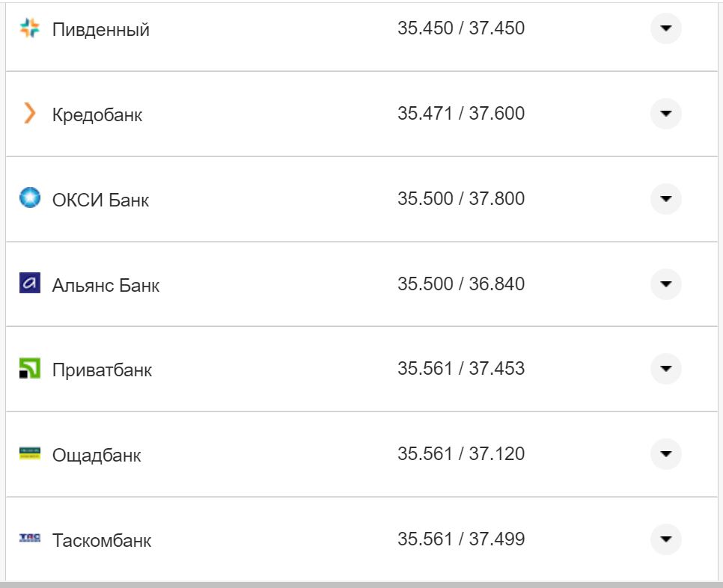This screenshot has width=723, height=588.
Task: Click the Альянс Банк rate 35.500 / 36.840
Action: (x=460, y=284)
